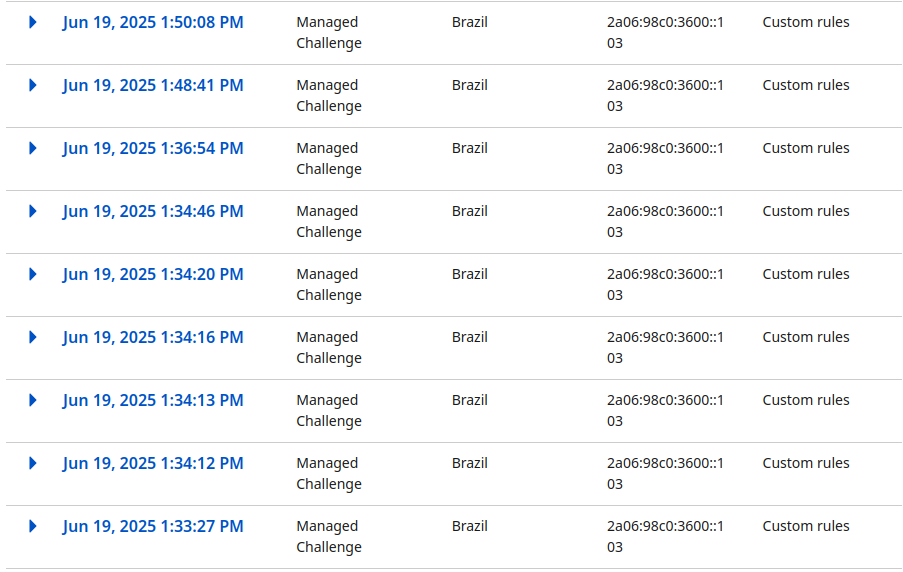
Task: Open the Jun 19, 2025 1:34:20 PM link
Action: 153,274
